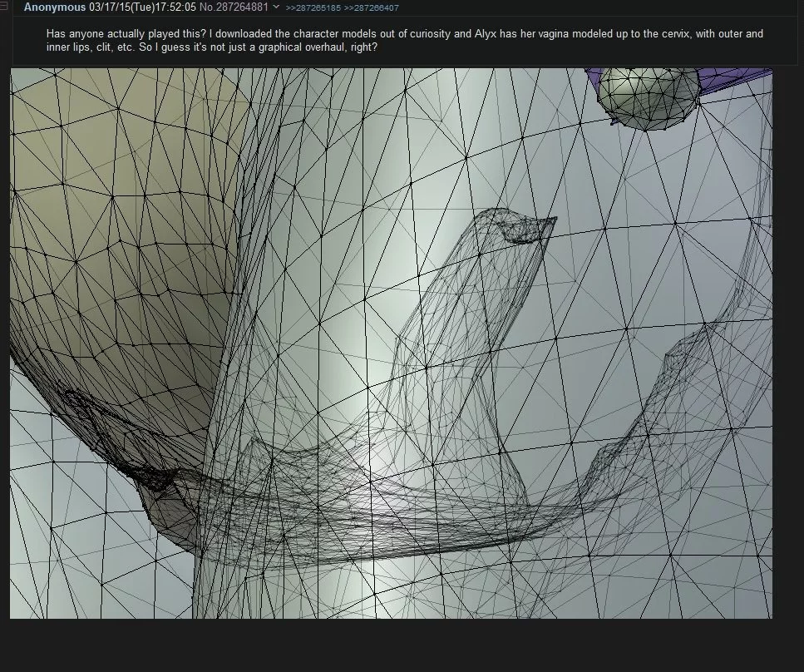The width and height of the screenshot is (804, 672).
Task: Click the attached wireframe image to expand it
Action: (391, 343)
